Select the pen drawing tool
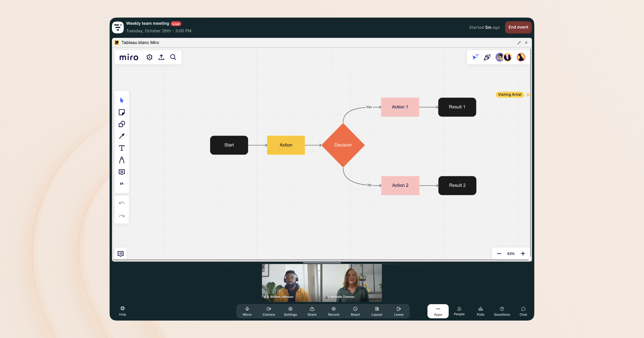The width and height of the screenshot is (644, 338). pyautogui.click(x=122, y=160)
